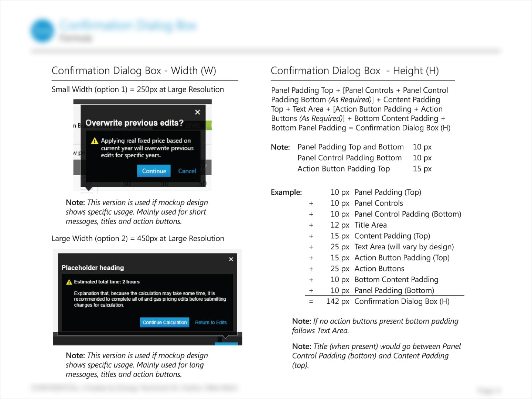Click heading Confirmation Dialog Box - Width (W)
The width and height of the screenshot is (532, 399).
pos(134,71)
